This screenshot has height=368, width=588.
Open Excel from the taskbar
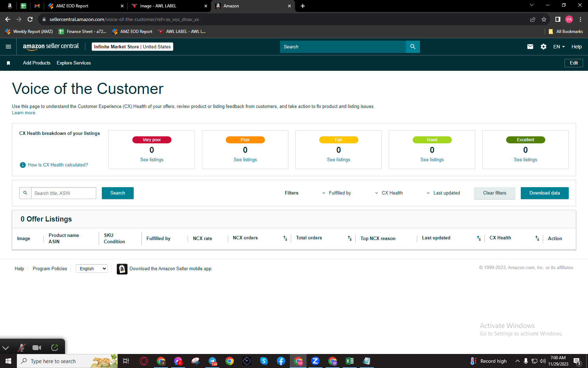[x=349, y=361]
